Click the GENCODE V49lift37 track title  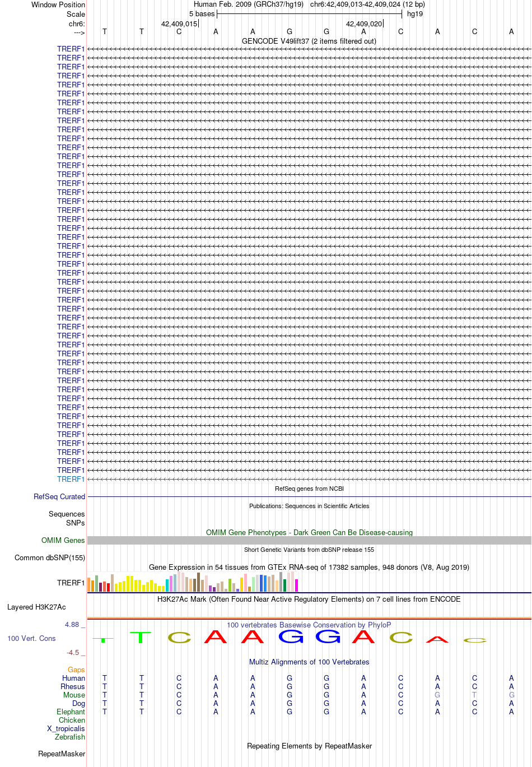pos(309,41)
